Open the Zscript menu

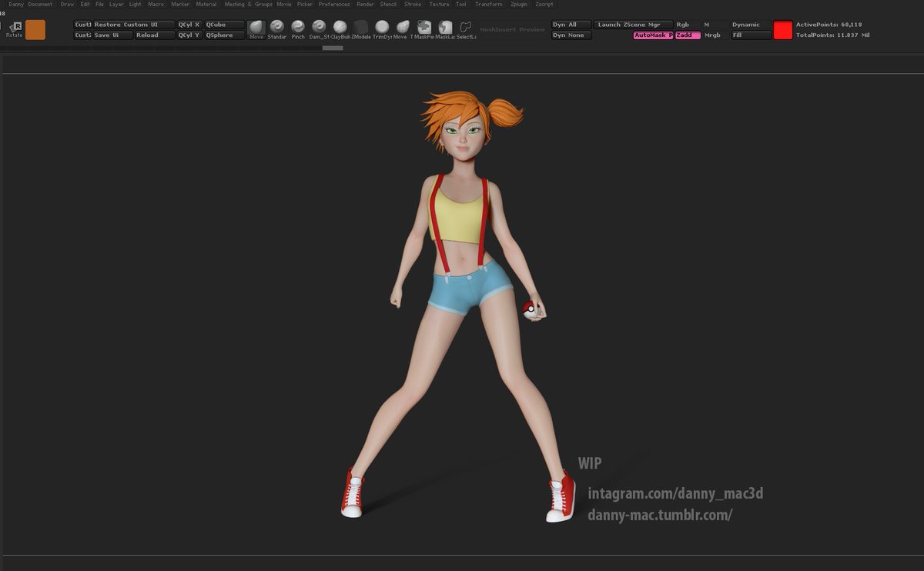tap(544, 5)
